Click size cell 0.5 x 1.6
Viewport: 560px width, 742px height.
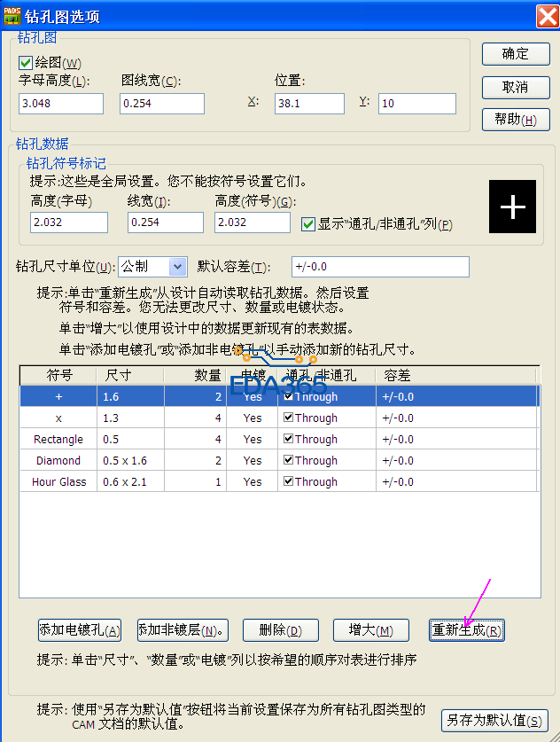130,460
